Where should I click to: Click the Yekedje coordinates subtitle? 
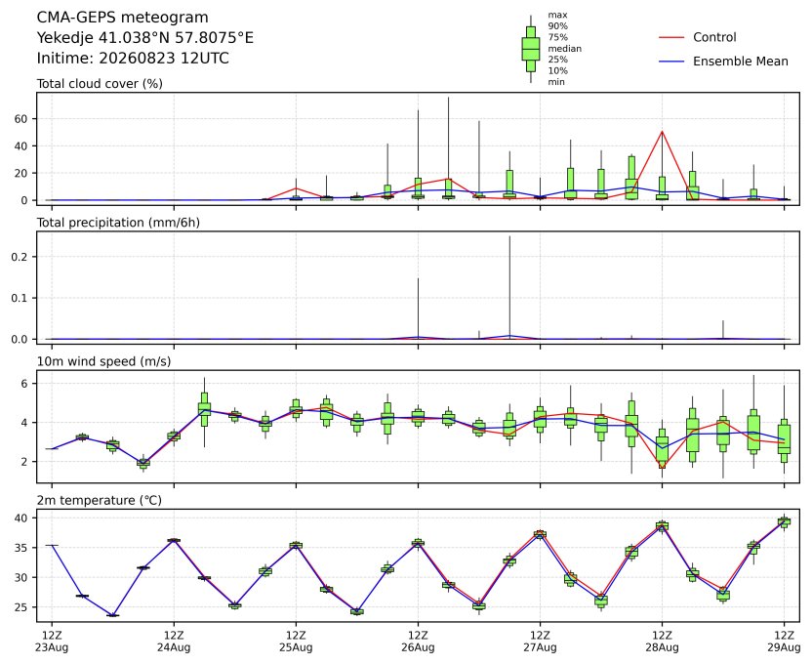tap(145, 38)
